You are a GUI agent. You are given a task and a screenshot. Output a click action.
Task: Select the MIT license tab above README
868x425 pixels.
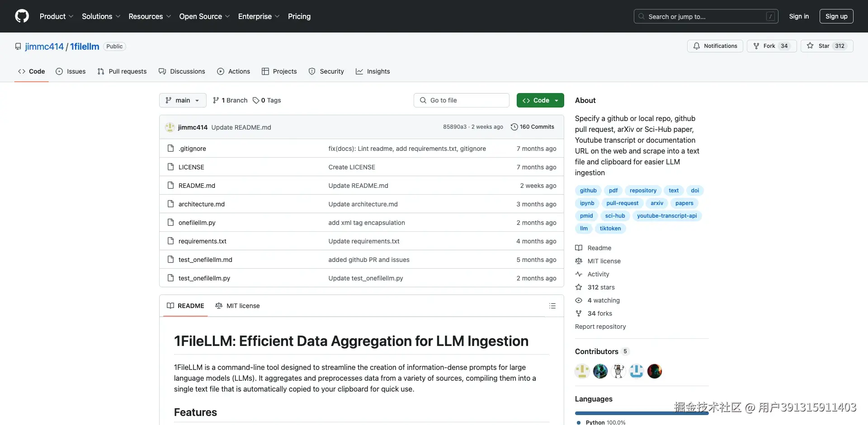[x=237, y=306]
